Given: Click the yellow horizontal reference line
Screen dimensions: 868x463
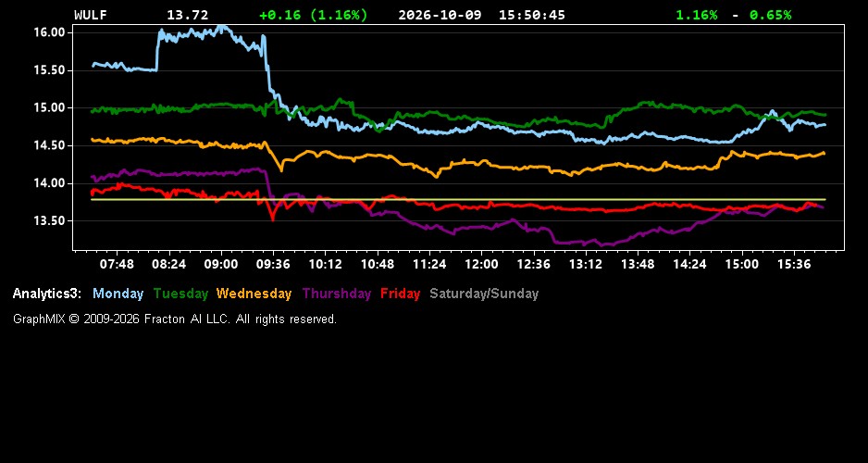Looking at the screenshot, I should tap(458, 199).
